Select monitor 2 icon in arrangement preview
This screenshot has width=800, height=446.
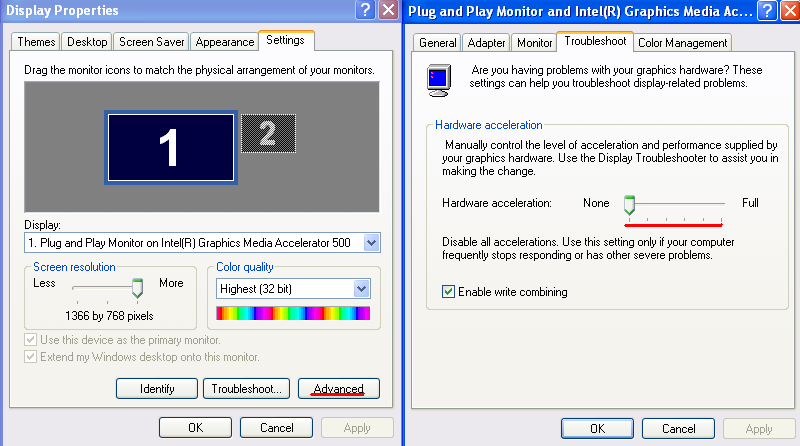(x=268, y=133)
